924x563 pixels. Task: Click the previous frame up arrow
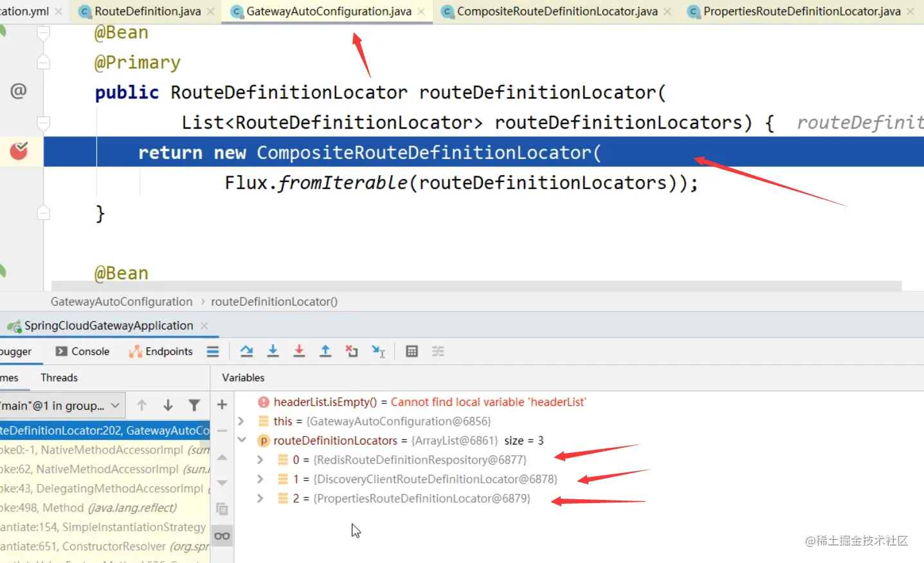point(142,405)
